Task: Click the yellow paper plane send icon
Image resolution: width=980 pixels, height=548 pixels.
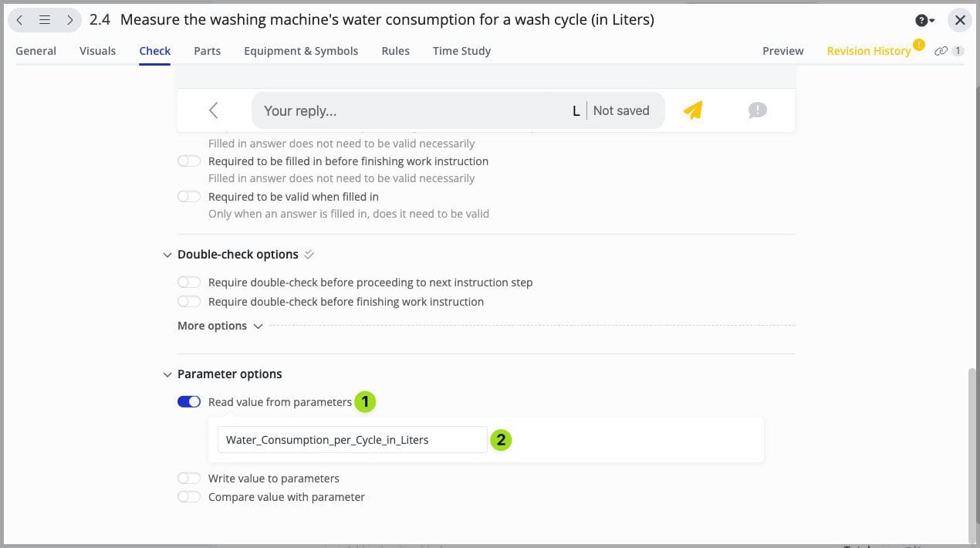Action: pos(693,110)
